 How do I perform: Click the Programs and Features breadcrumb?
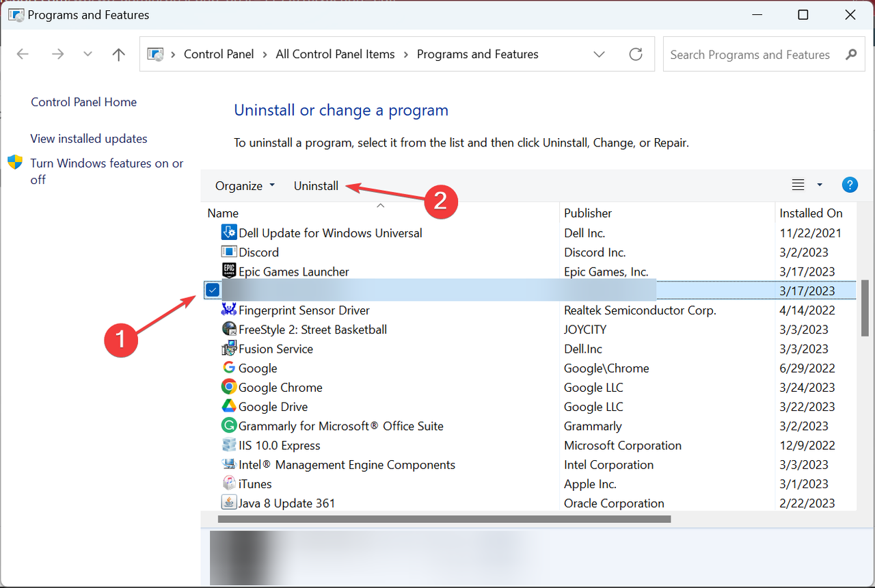tap(478, 54)
